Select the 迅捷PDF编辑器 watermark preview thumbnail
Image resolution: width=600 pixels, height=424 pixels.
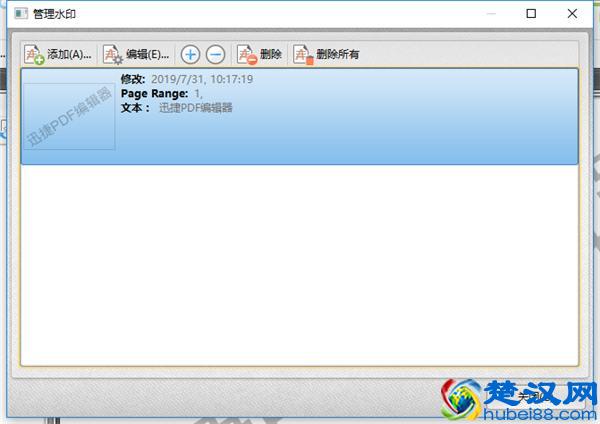(69, 116)
